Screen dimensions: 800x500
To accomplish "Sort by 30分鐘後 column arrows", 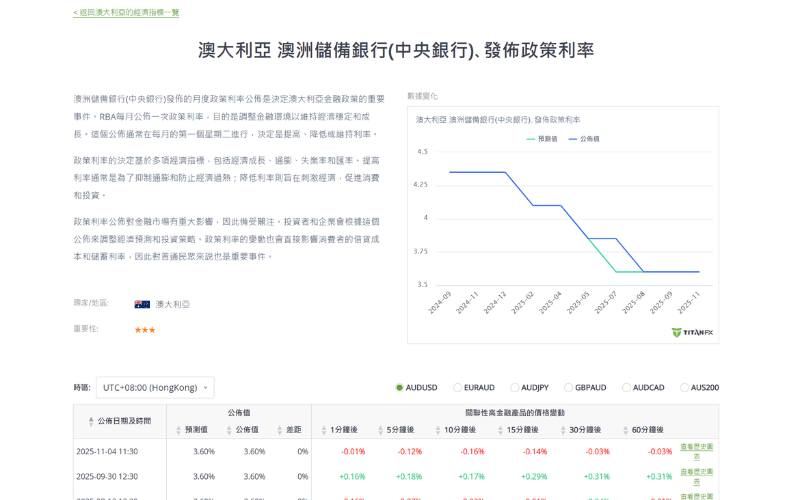I will pos(563,430).
